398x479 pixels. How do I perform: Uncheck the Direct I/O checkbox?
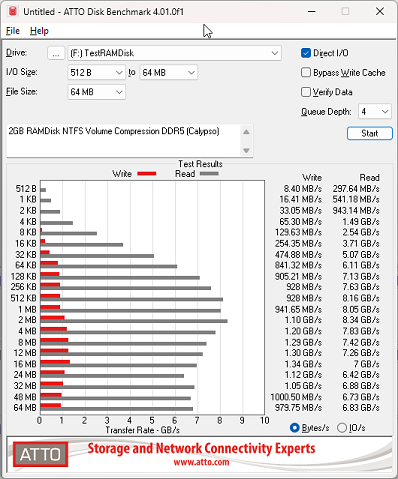[x=306, y=53]
